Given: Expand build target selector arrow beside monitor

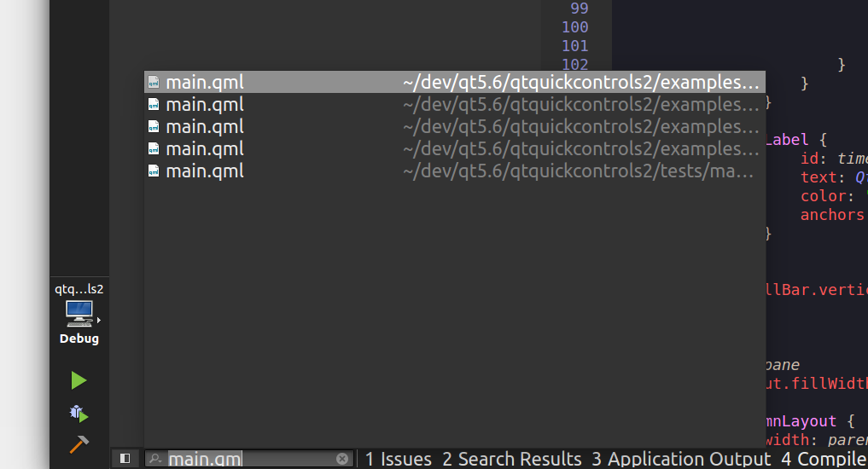Looking at the screenshot, I should pos(100,321).
